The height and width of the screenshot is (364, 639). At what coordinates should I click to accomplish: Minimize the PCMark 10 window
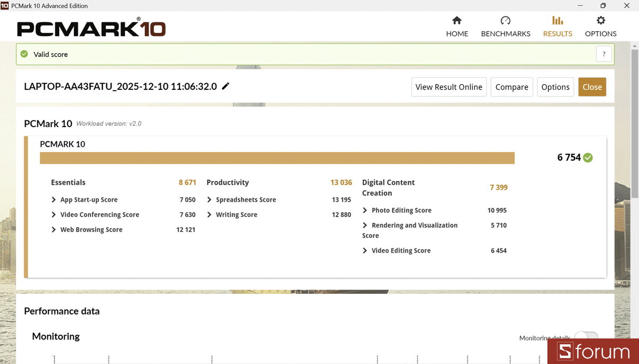pyautogui.click(x=579, y=6)
